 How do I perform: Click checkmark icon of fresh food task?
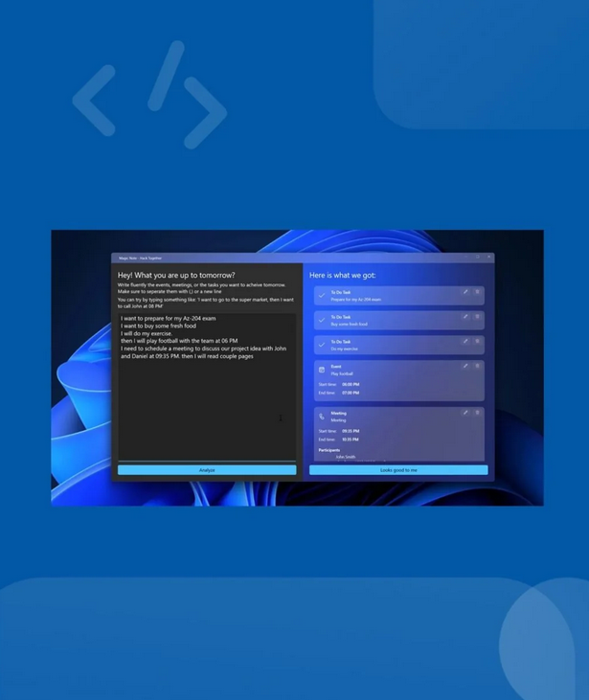point(322,320)
